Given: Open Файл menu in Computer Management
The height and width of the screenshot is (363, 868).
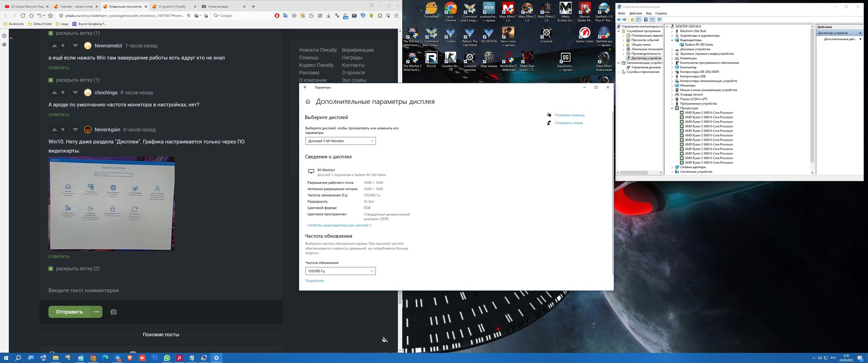Looking at the screenshot, I should point(621,14).
